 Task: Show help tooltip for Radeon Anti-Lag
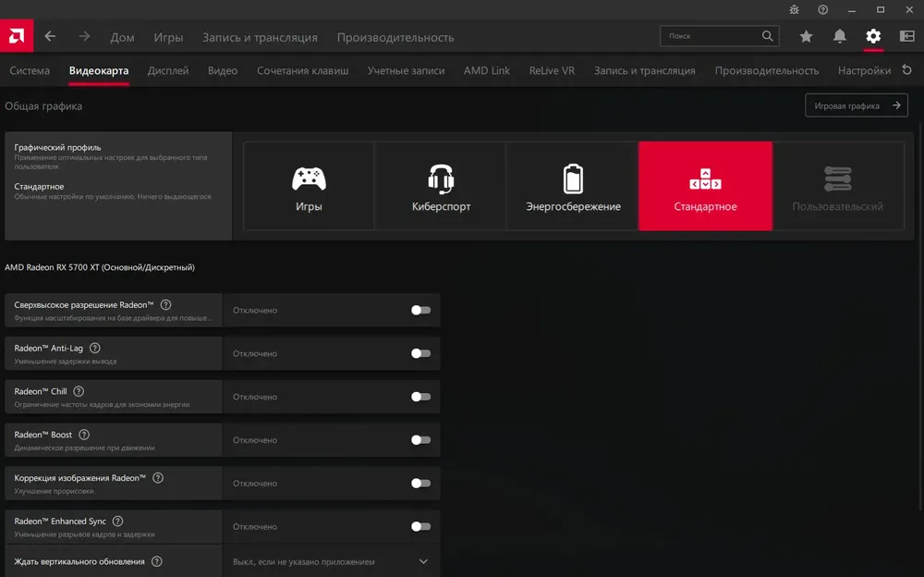click(95, 348)
